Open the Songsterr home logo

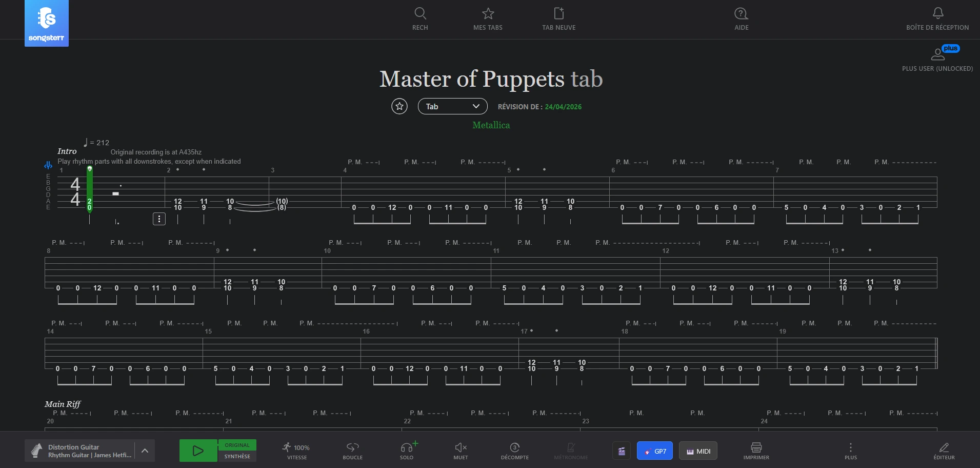(x=47, y=23)
